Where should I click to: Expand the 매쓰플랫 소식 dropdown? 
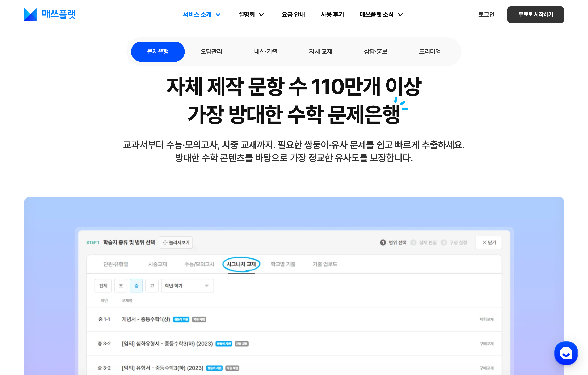381,14
